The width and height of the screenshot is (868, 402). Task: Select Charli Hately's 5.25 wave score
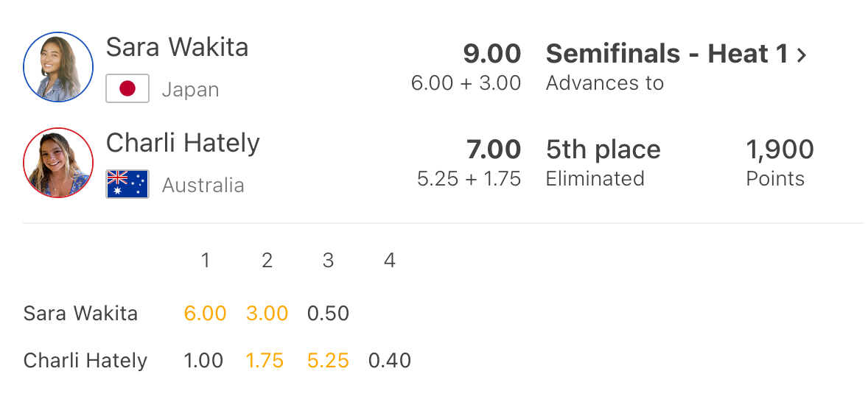[328, 361]
